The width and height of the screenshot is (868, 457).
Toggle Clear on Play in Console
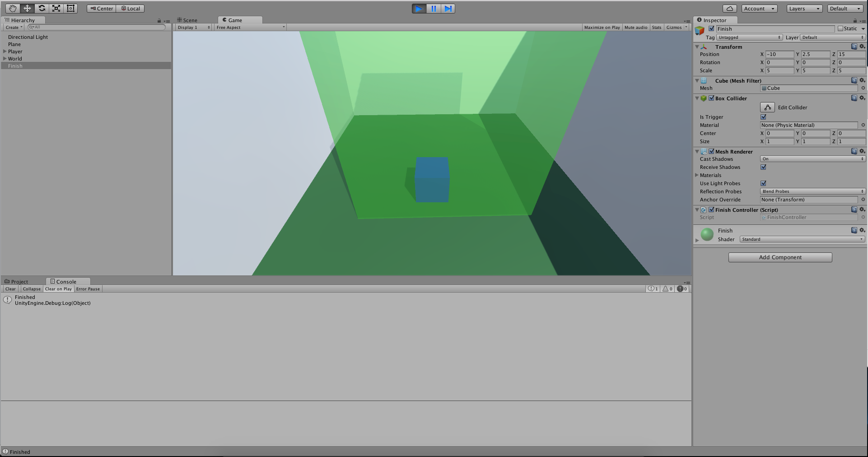58,289
